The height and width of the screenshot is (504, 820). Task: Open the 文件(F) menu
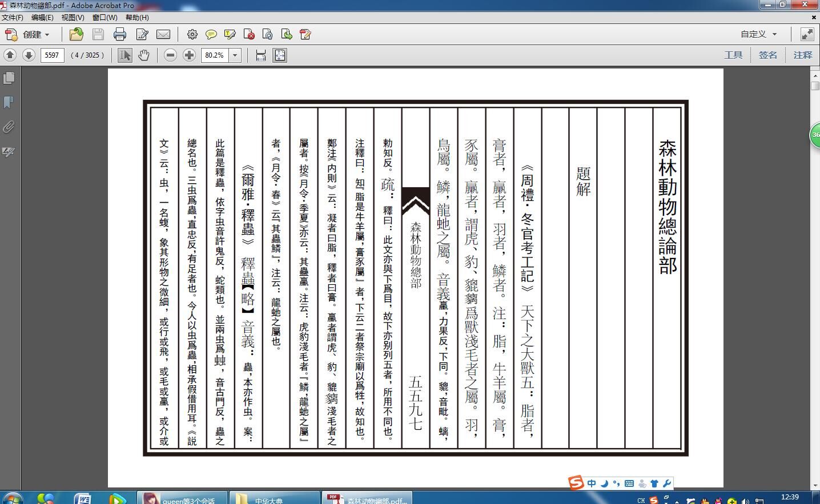coord(12,18)
